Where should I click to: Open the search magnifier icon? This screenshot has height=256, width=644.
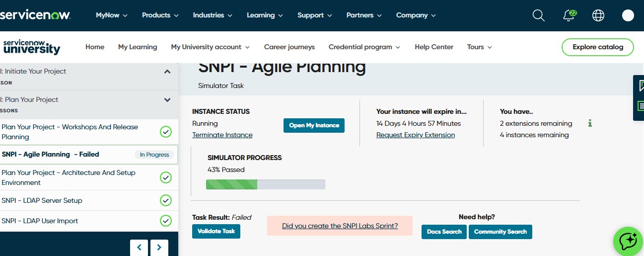539,15
